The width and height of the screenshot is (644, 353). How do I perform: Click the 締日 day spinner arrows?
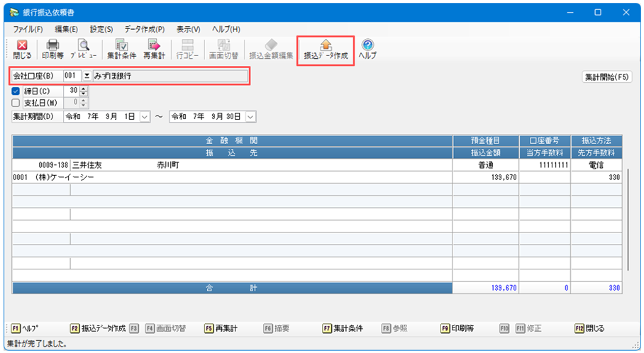click(85, 91)
